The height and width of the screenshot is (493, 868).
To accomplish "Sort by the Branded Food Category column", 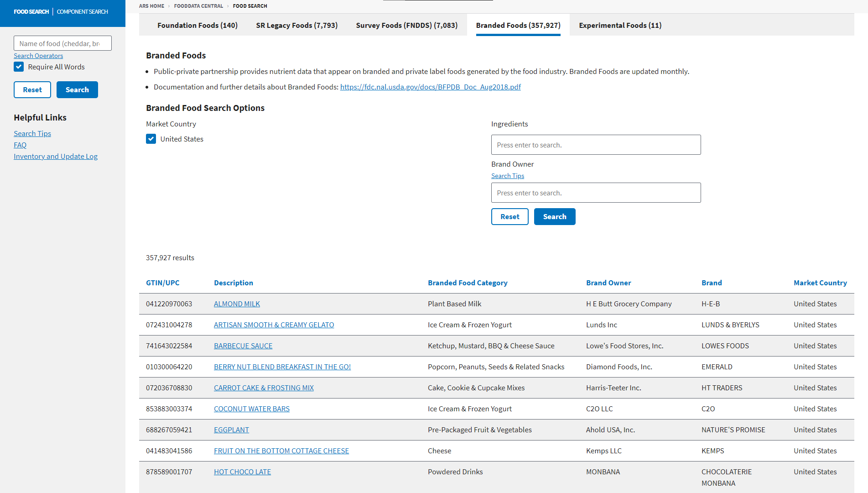I will point(468,283).
